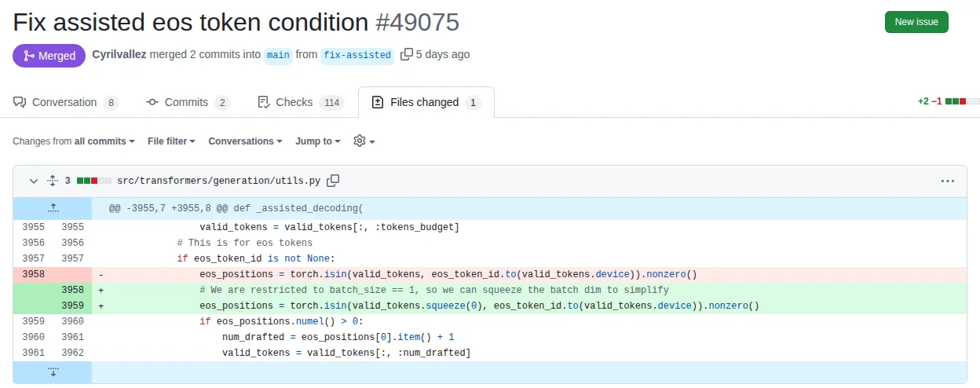
Task: Copy the fix-assisted branch name
Action: [x=406, y=55]
